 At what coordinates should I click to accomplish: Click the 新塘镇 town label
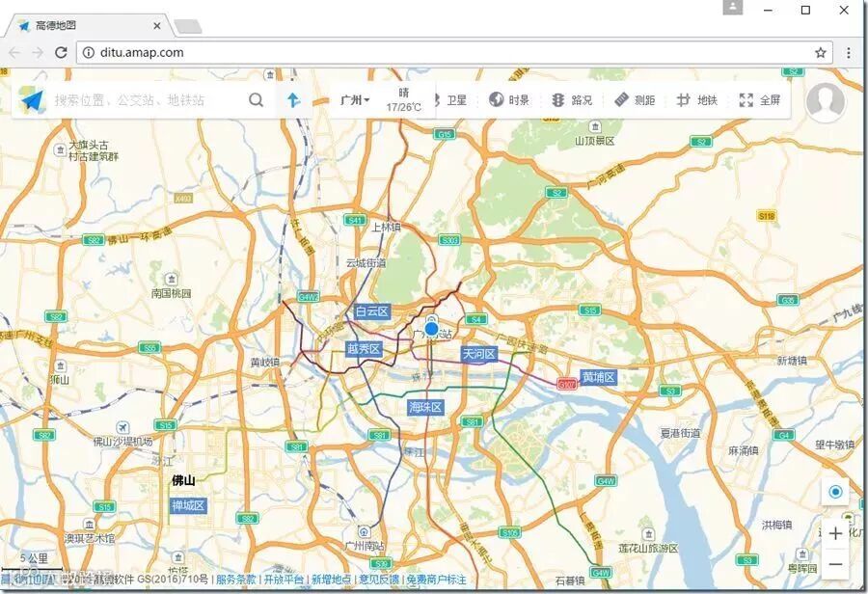[x=792, y=361]
